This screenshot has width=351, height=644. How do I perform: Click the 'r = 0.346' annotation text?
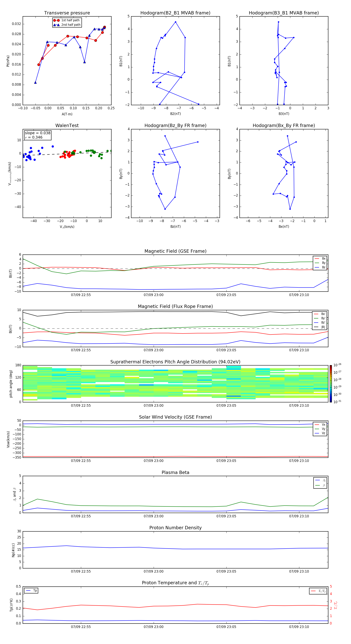click(34, 137)
